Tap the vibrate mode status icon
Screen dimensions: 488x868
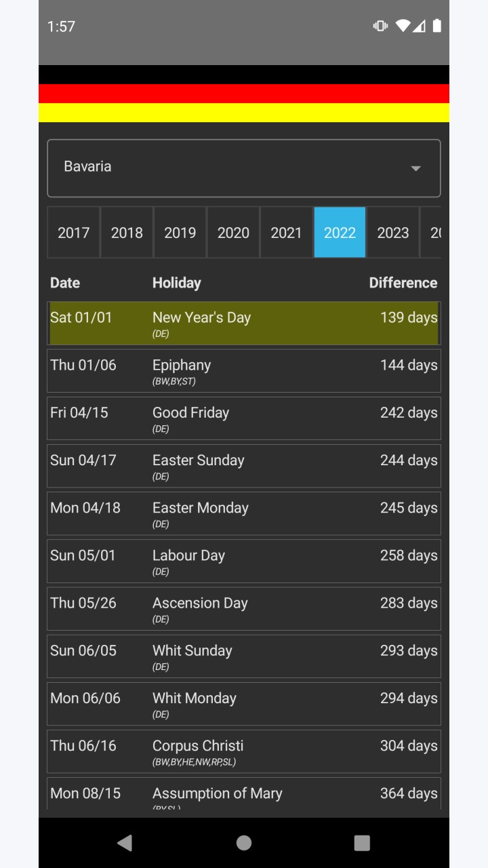[x=380, y=26]
